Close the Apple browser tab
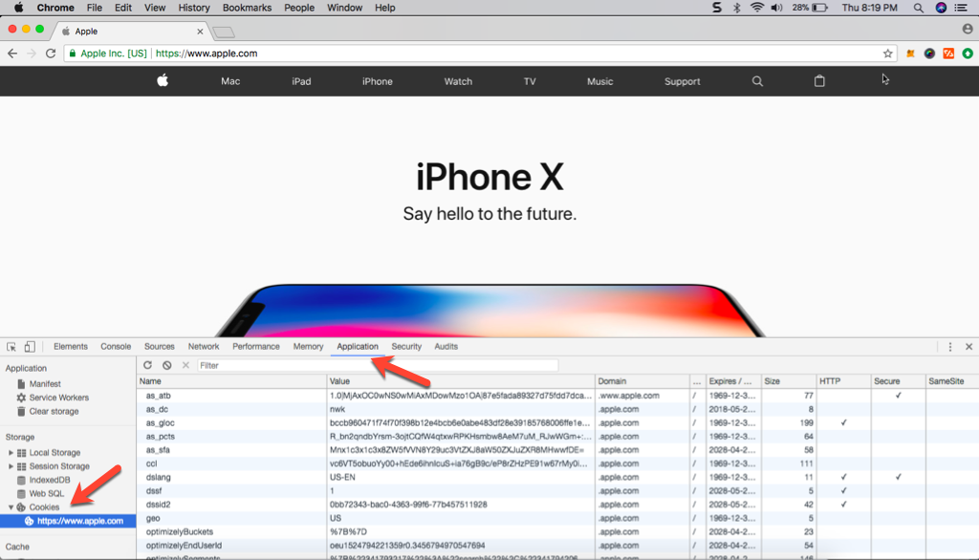Image resolution: width=979 pixels, height=560 pixels. pyautogui.click(x=200, y=32)
